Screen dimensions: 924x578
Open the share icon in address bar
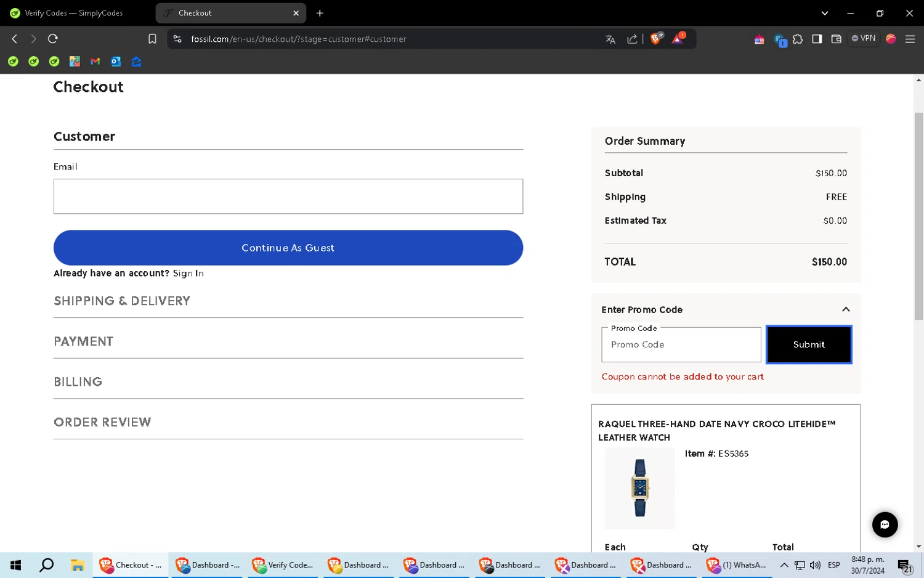pyautogui.click(x=632, y=39)
